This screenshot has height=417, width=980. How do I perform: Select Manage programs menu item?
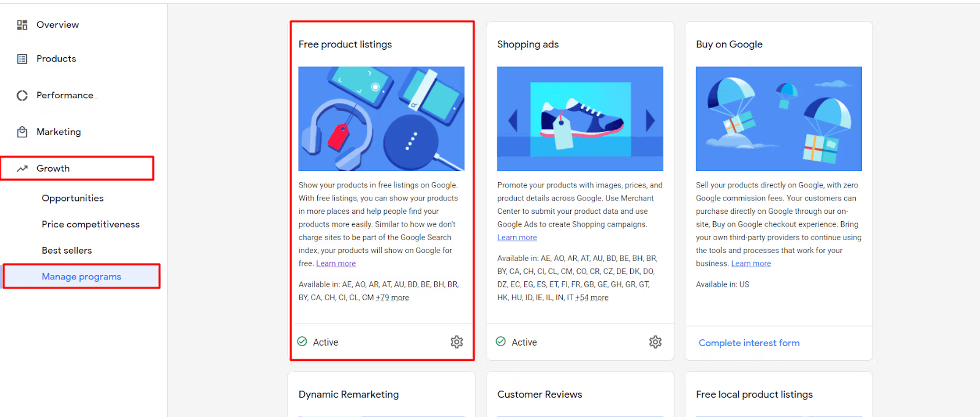point(81,276)
